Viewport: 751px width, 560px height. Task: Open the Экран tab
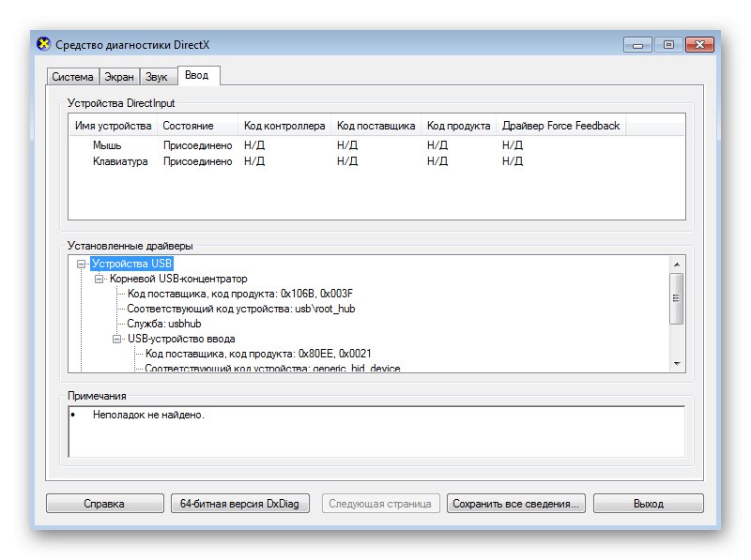click(120, 77)
